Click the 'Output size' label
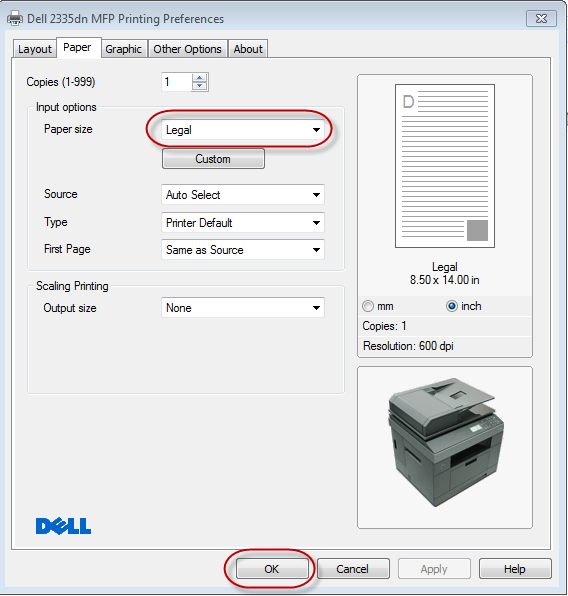 tap(70, 308)
